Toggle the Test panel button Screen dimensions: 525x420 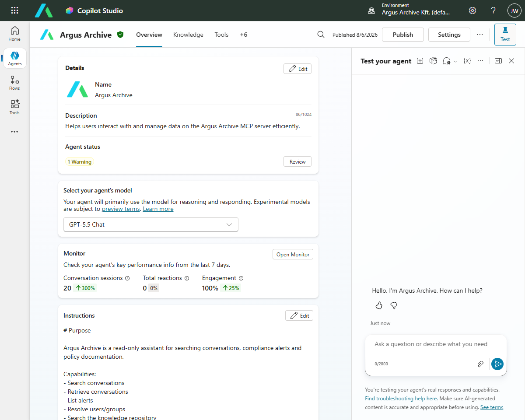[505, 35]
